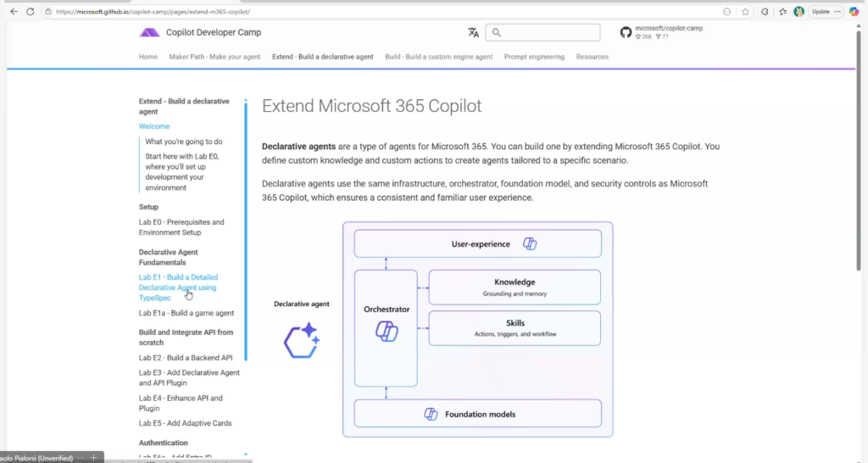Open Lab E4 - Enhance API and Plugin
This screenshot has height=463, width=868.
click(x=181, y=403)
